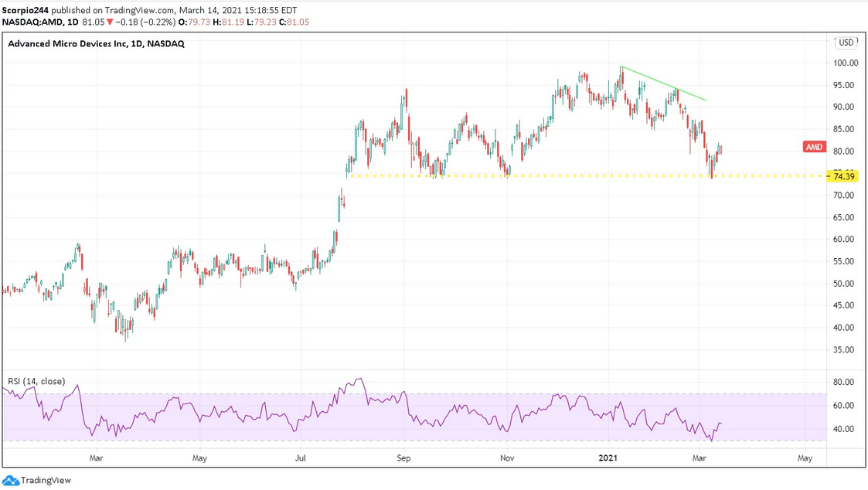Open the USD currency selector
The height and width of the screenshot is (490, 868).
pos(846,43)
